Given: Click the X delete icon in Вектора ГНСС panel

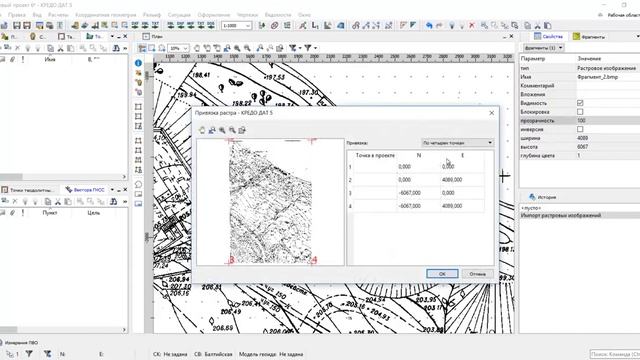Looking at the screenshot, I should (15, 202).
